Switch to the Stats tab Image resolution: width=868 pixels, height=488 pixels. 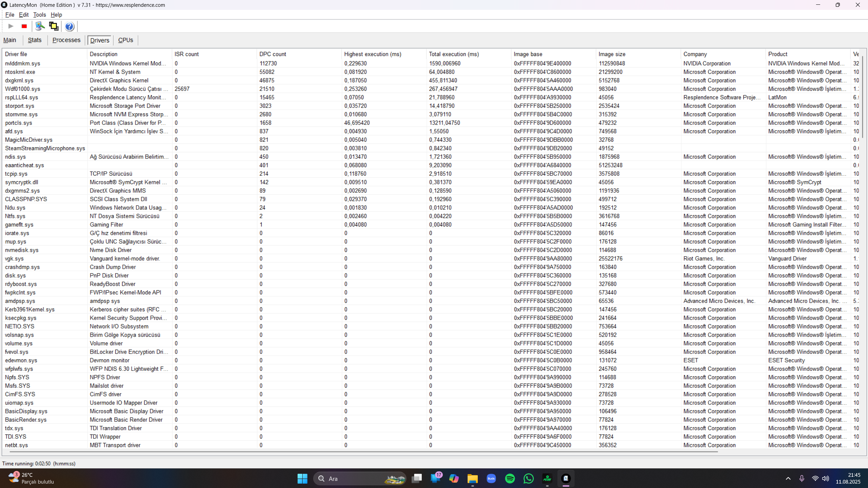[35, 40]
